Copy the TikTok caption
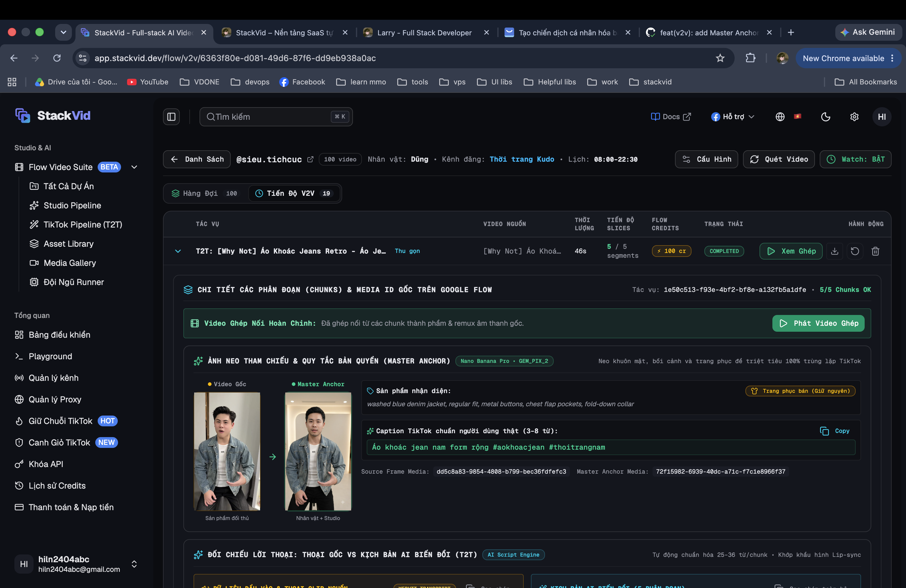This screenshot has height=588, width=906. click(x=835, y=431)
